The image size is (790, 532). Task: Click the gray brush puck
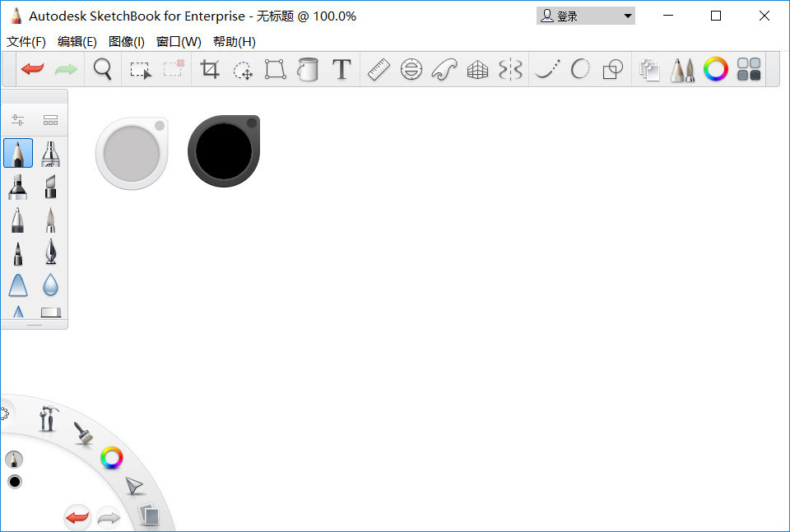(132, 154)
